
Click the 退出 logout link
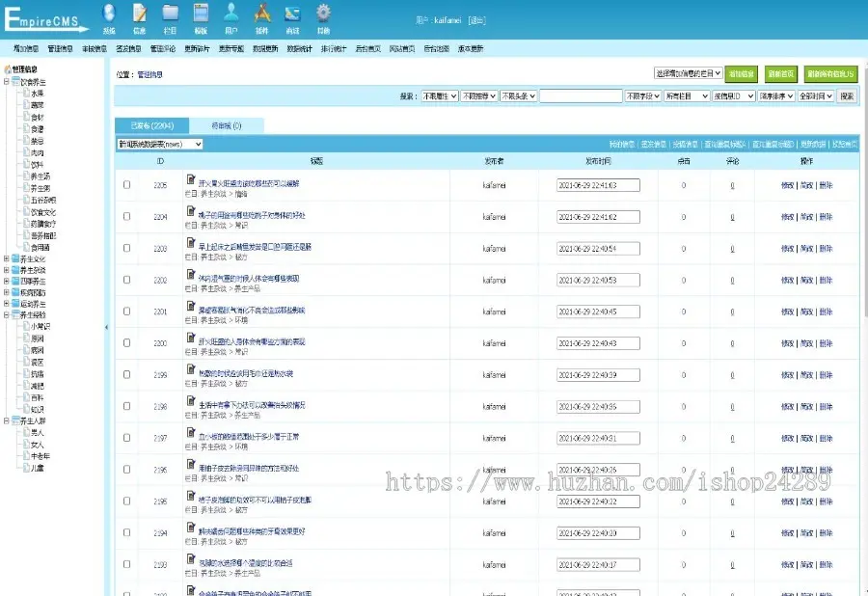(476, 20)
